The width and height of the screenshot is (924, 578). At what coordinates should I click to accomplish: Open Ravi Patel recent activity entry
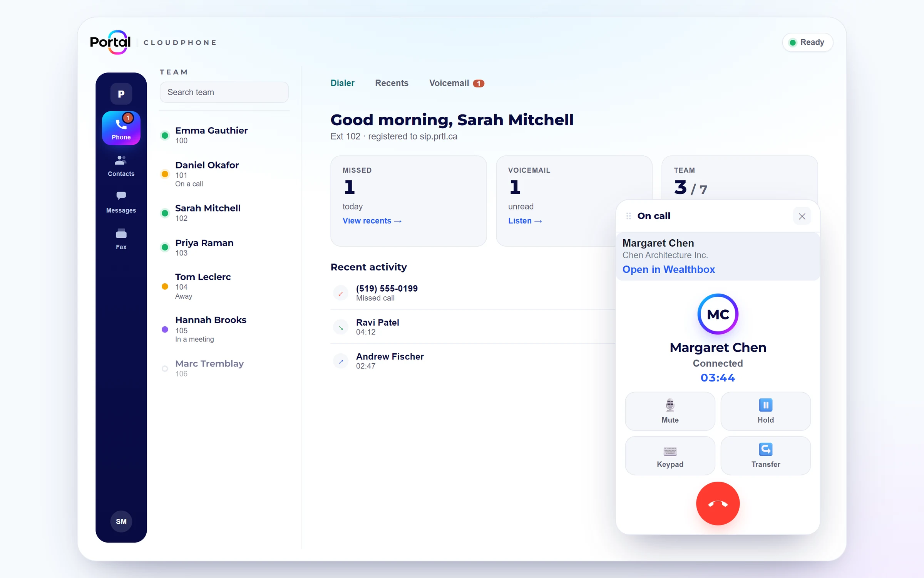point(473,327)
